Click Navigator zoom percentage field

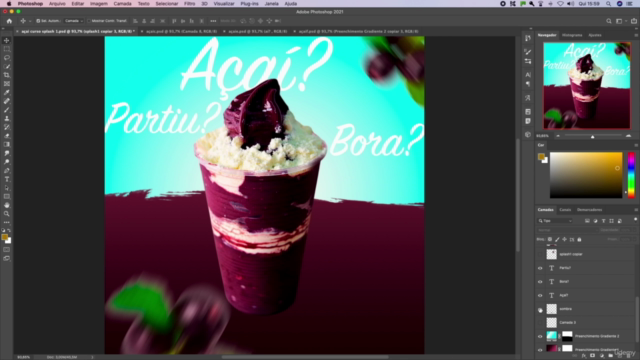542,136
